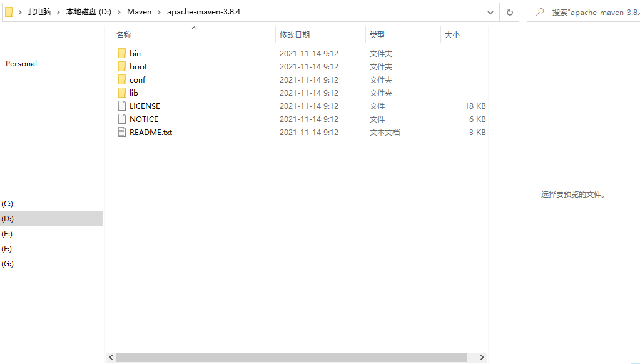Click the horizontal scrollbar thumb

(292, 358)
